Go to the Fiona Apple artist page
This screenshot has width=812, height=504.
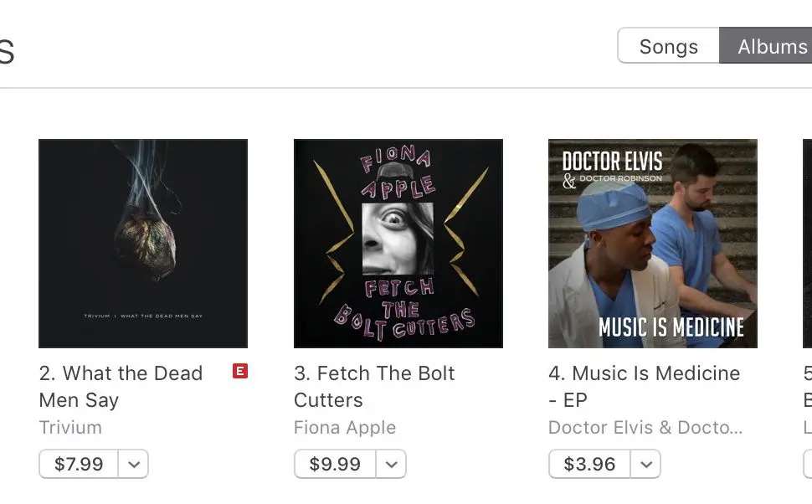[345, 427]
